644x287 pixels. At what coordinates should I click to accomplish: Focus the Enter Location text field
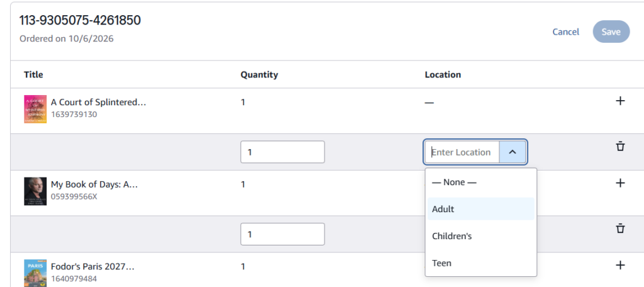coord(462,152)
